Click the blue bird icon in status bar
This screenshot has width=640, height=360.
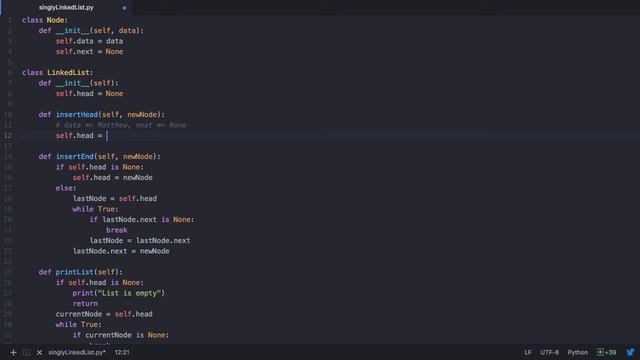[631, 352]
